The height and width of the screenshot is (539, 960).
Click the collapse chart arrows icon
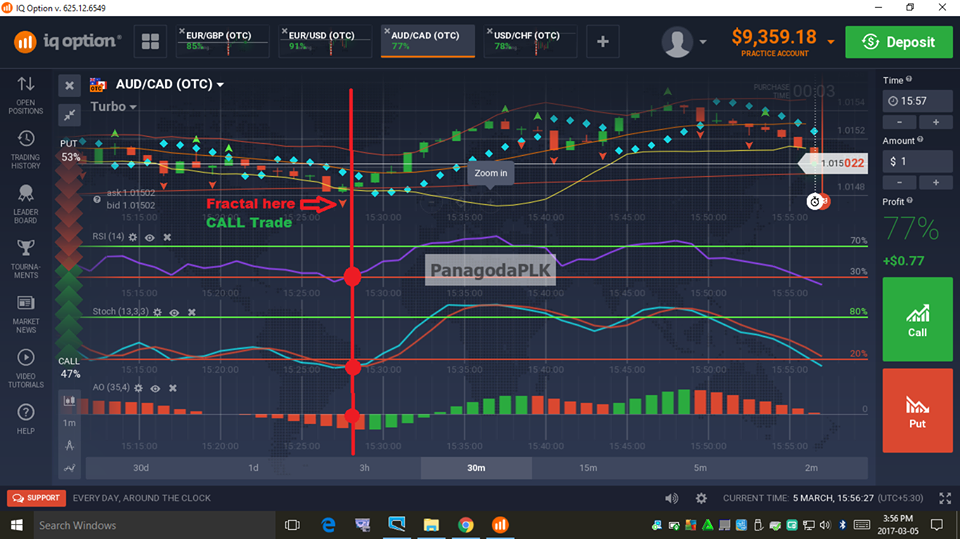(x=69, y=115)
